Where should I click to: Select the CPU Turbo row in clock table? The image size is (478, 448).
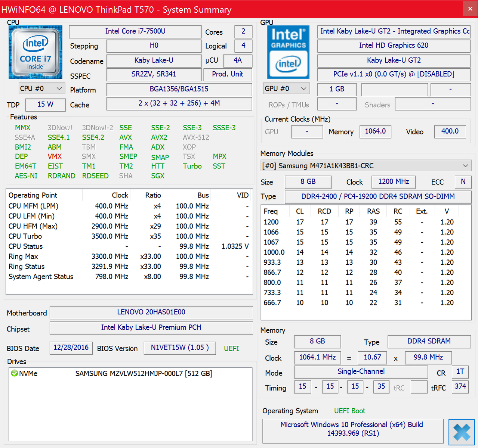25,236
